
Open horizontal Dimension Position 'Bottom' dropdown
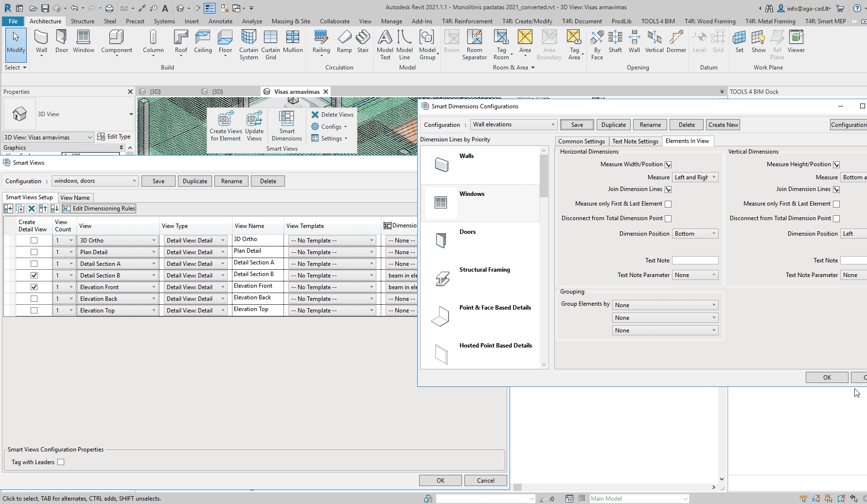click(695, 234)
